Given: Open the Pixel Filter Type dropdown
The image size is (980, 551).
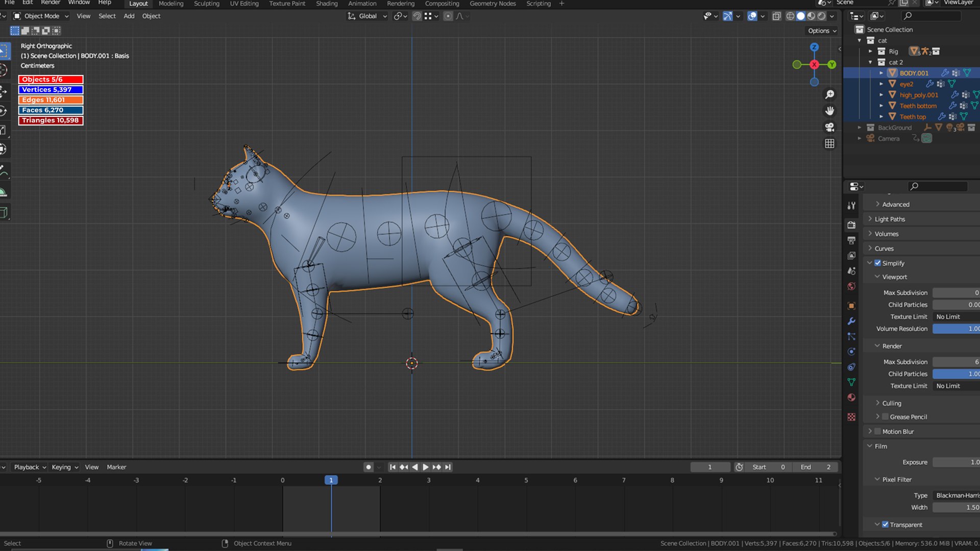Looking at the screenshot, I should 957,495.
